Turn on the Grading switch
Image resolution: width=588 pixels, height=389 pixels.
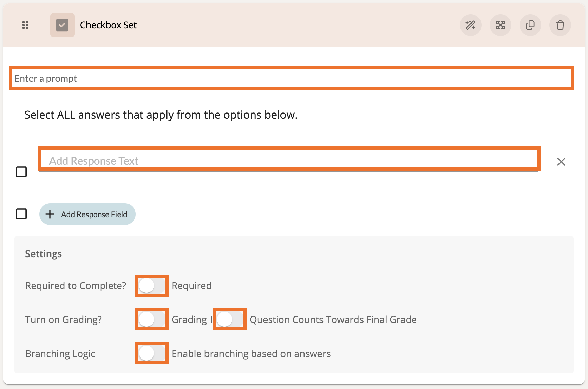[x=152, y=319]
